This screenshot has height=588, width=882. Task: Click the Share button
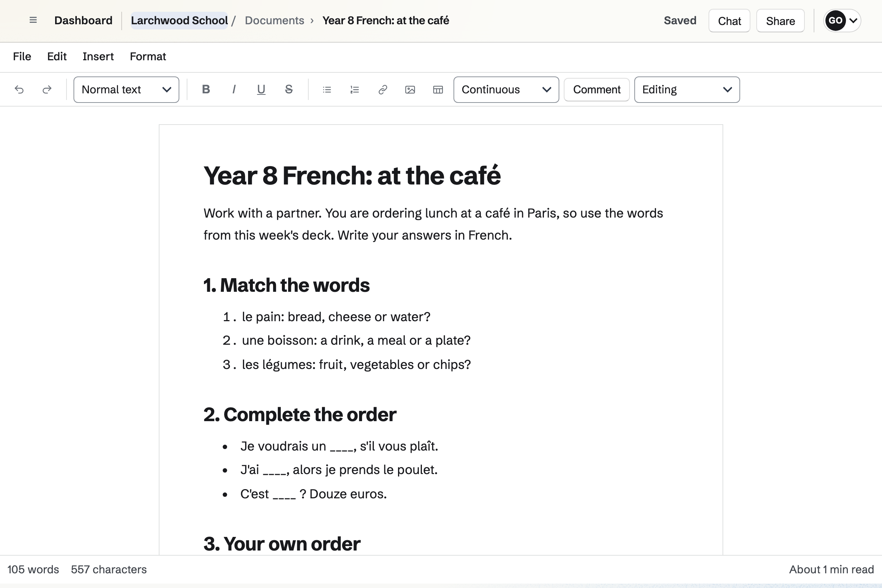(780, 21)
